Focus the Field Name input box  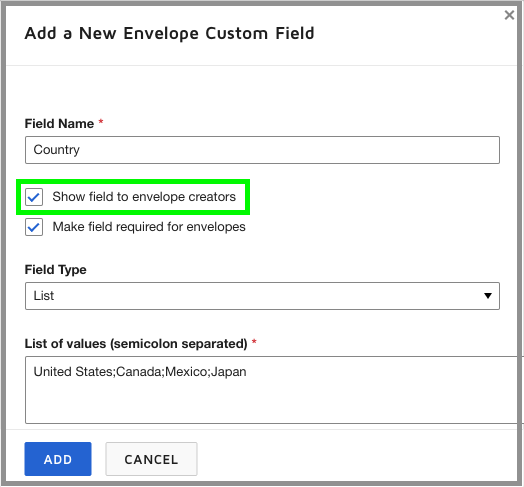pyautogui.click(x=262, y=150)
